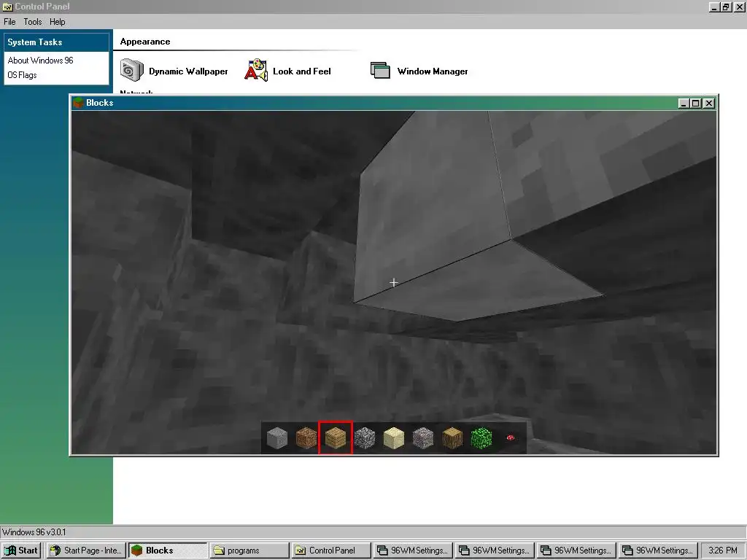The height and width of the screenshot is (560, 747).
Task: Click the 3:26 PM taskbar clock
Action: 723,551
